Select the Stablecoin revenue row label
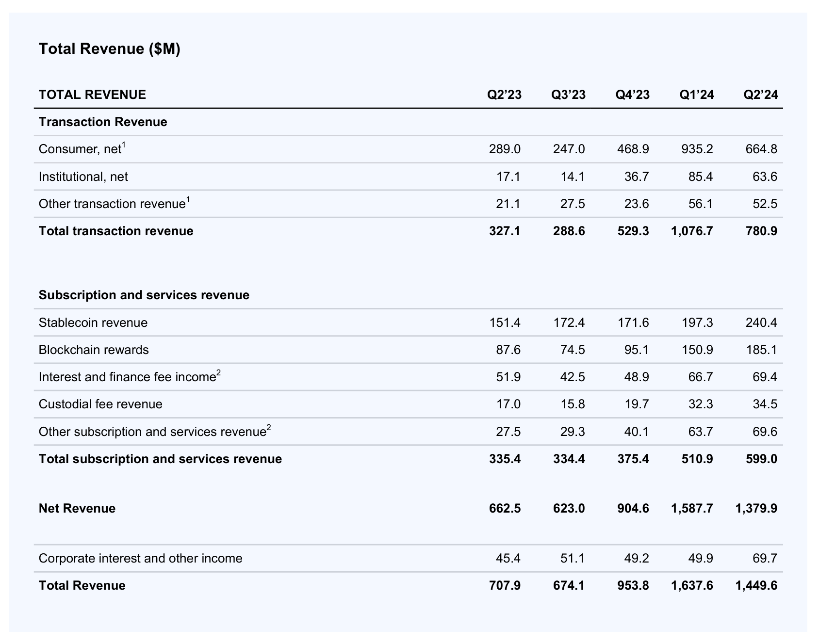 point(93,322)
